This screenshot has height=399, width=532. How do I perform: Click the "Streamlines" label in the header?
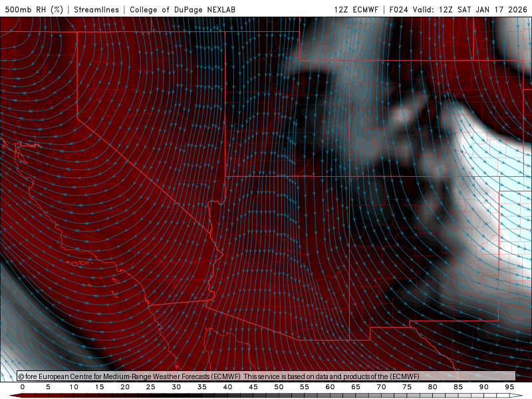[96, 9]
